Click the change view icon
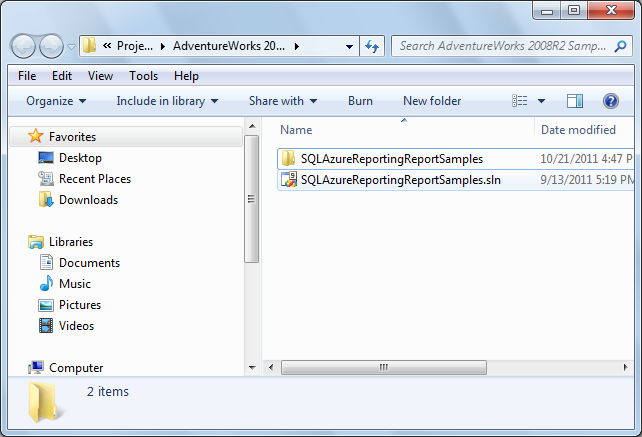Image resolution: width=642 pixels, height=437 pixels. pos(520,101)
